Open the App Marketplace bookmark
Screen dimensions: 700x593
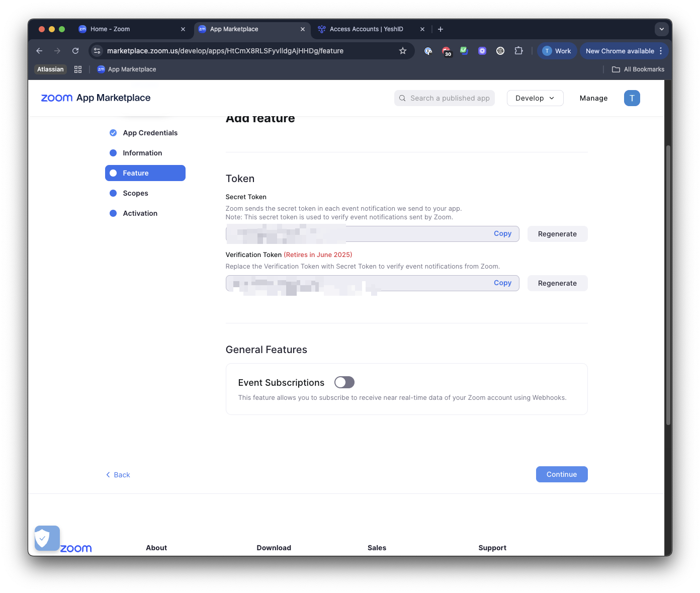[x=127, y=69]
